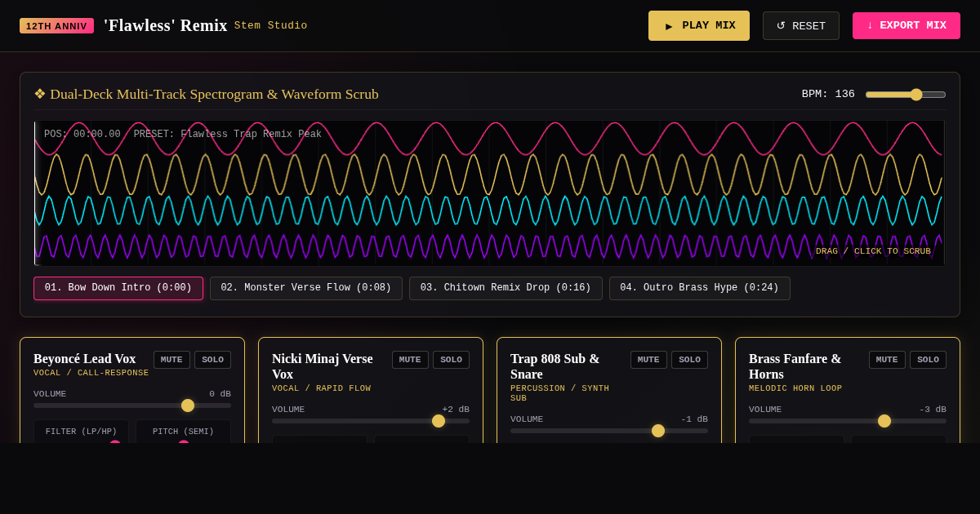Solo the Brass Fanfare & Horns track

[928, 360]
